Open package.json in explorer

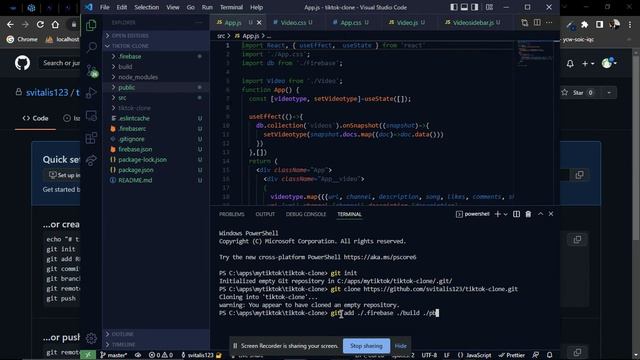(156, 170)
